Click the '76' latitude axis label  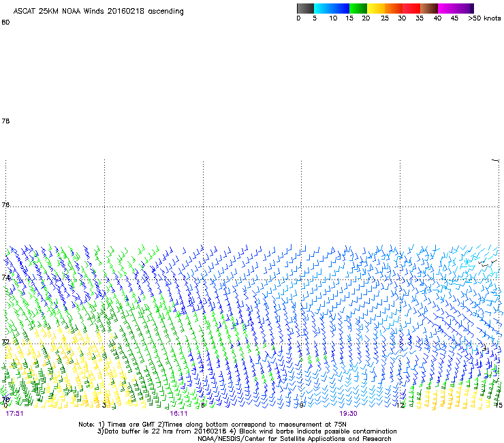tap(5, 204)
